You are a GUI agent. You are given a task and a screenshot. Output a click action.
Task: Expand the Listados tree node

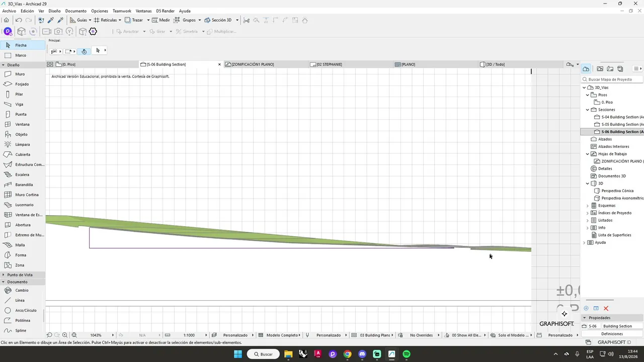tap(587, 220)
